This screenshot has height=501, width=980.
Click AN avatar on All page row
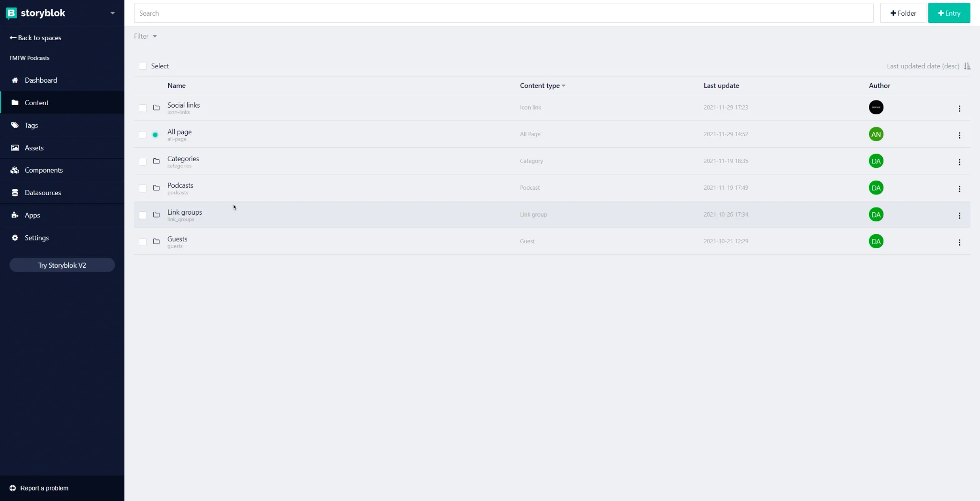pos(876,134)
